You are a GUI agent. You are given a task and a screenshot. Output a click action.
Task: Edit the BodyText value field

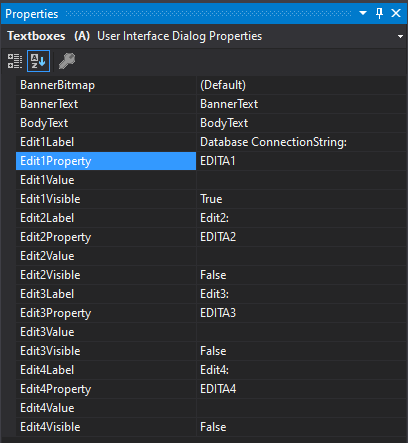[x=301, y=123]
